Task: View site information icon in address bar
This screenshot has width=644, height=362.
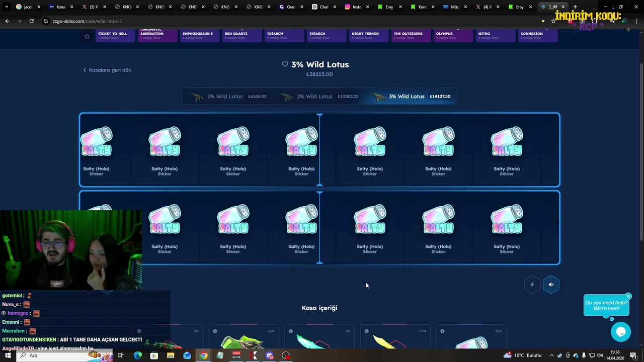Action: (x=46, y=21)
